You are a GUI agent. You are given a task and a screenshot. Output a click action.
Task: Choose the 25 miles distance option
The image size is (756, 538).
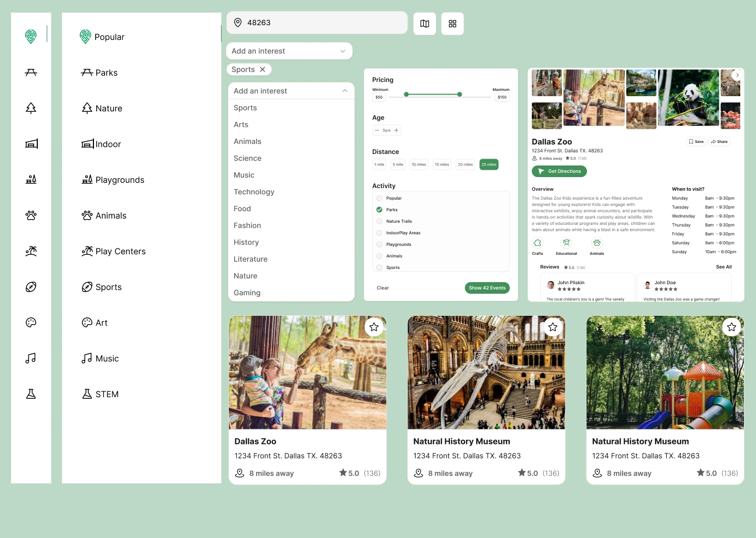[489, 164]
